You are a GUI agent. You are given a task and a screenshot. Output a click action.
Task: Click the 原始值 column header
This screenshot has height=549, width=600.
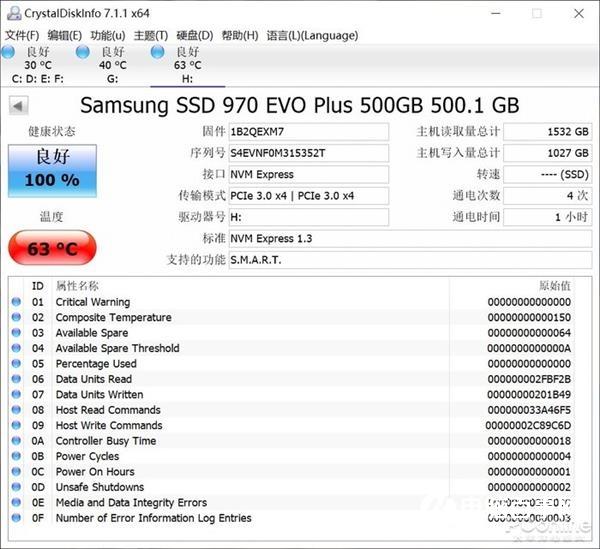[555, 286]
